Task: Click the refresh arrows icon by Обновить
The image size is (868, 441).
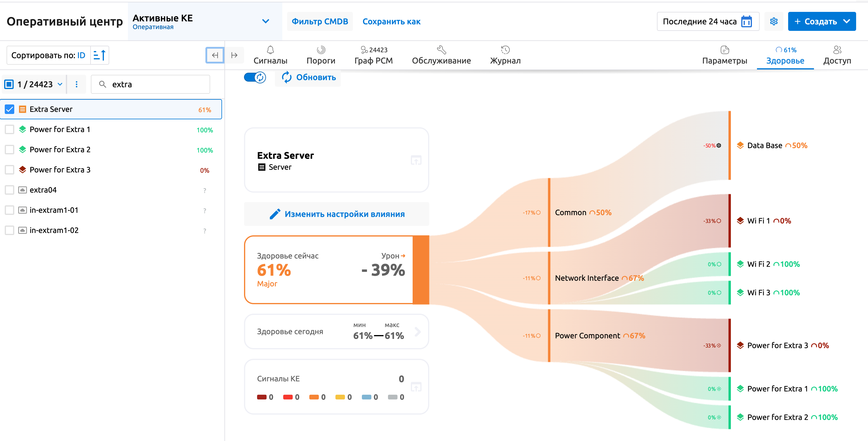Action: 286,77
